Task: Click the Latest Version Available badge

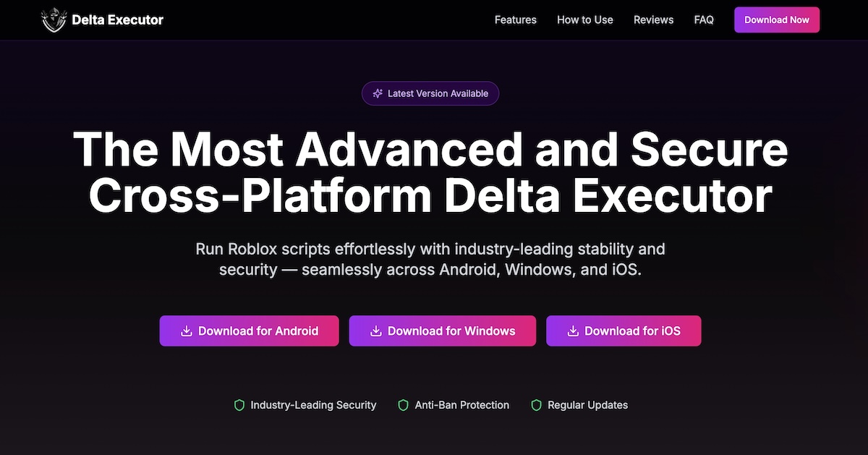Action: point(430,93)
